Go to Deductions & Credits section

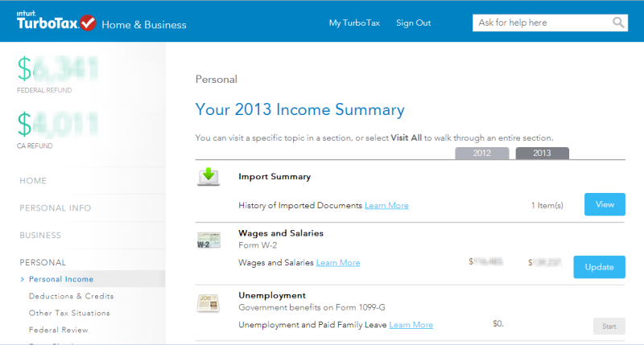click(x=71, y=296)
